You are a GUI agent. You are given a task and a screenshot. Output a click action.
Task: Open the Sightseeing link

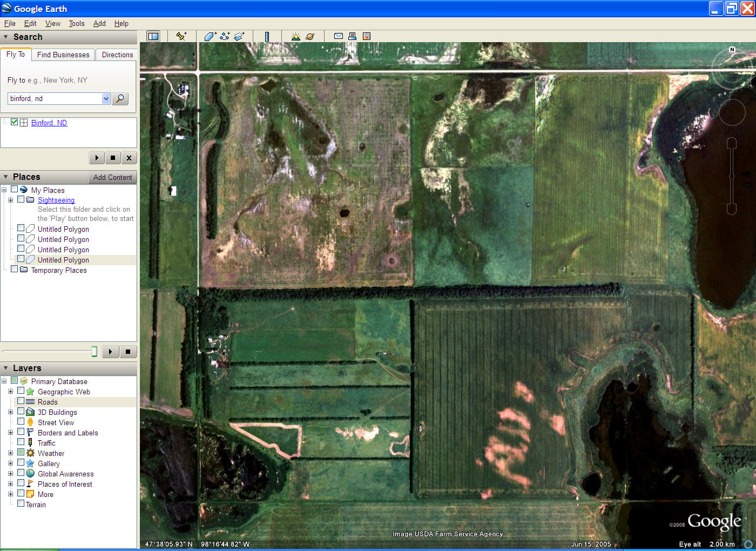(x=56, y=200)
